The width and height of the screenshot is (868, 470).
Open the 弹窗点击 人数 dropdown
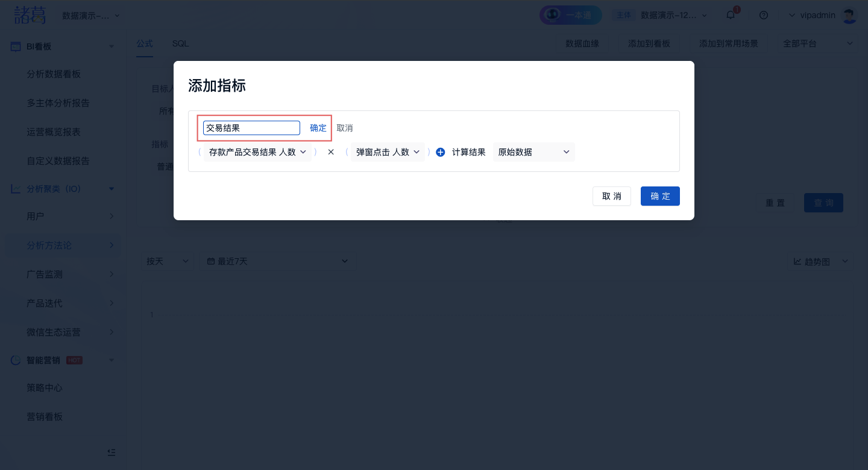[x=388, y=152]
